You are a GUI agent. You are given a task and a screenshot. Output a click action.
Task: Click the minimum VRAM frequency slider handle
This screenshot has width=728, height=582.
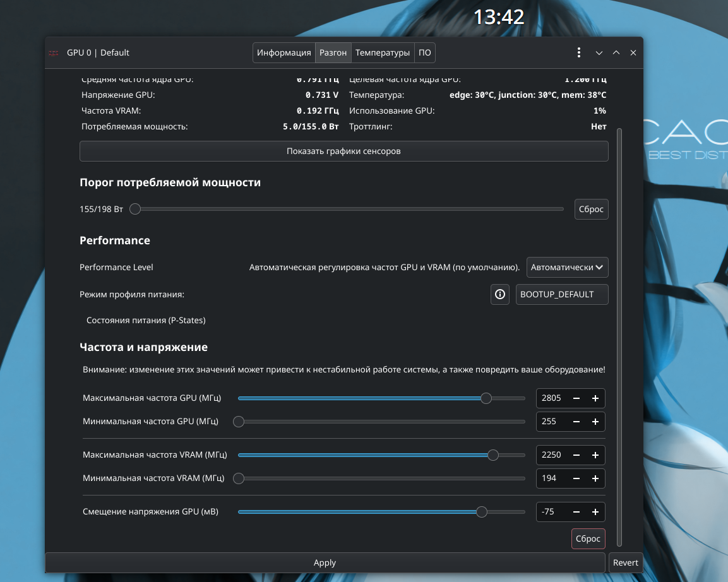click(239, 478)
